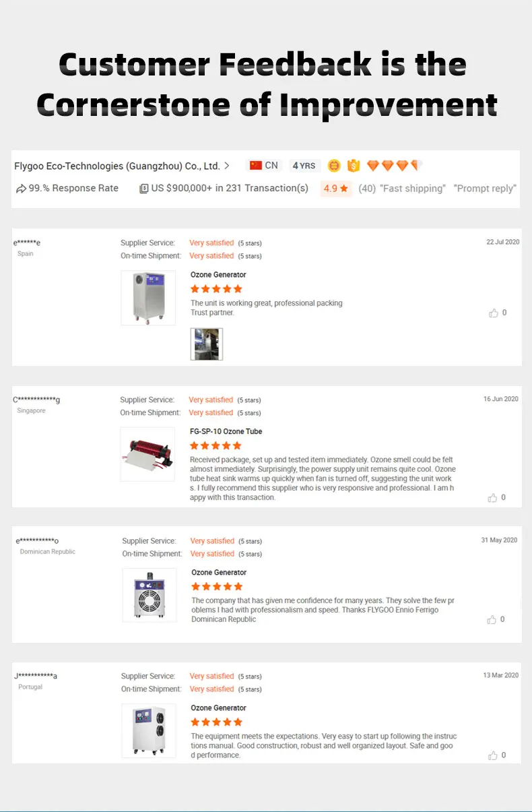Open the FG-SP-10 Ozone Tube product title
This screenshot has height=812, width=532.
pos(226,431)
